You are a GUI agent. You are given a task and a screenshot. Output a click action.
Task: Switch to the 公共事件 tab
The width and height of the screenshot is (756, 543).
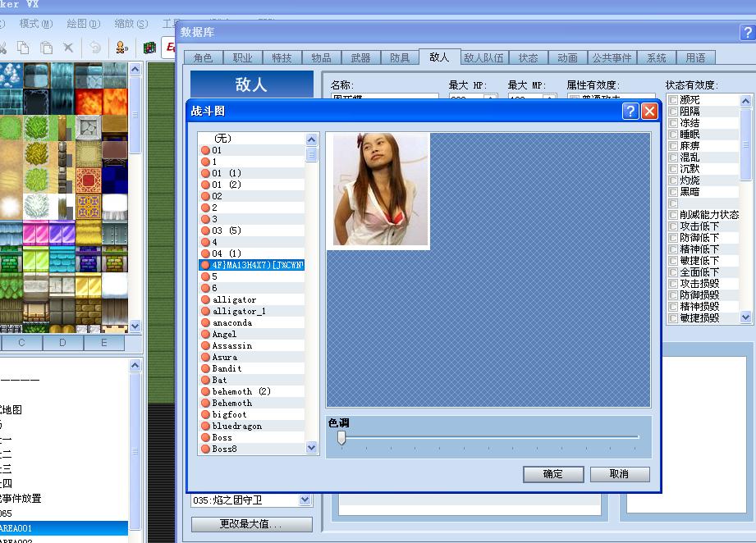(612, 57)
